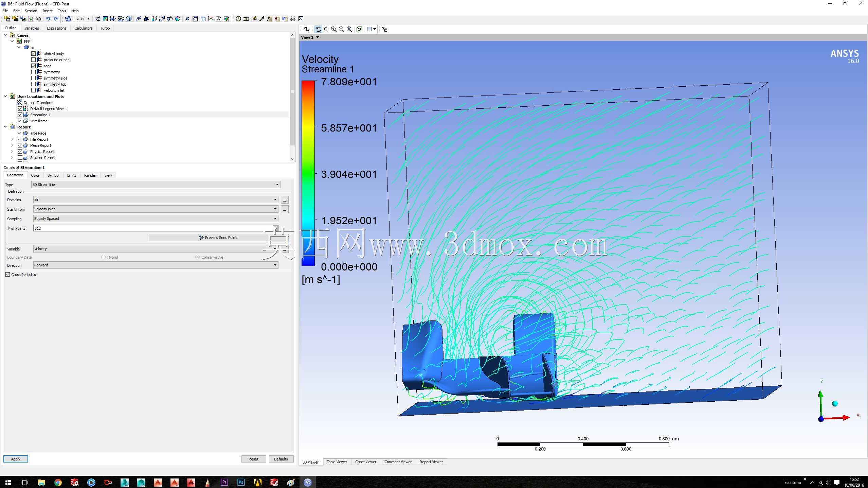Open the Type 3D Streamline dropdown
The width and height of the screenshot is (868, 488).
click(156, 185)
